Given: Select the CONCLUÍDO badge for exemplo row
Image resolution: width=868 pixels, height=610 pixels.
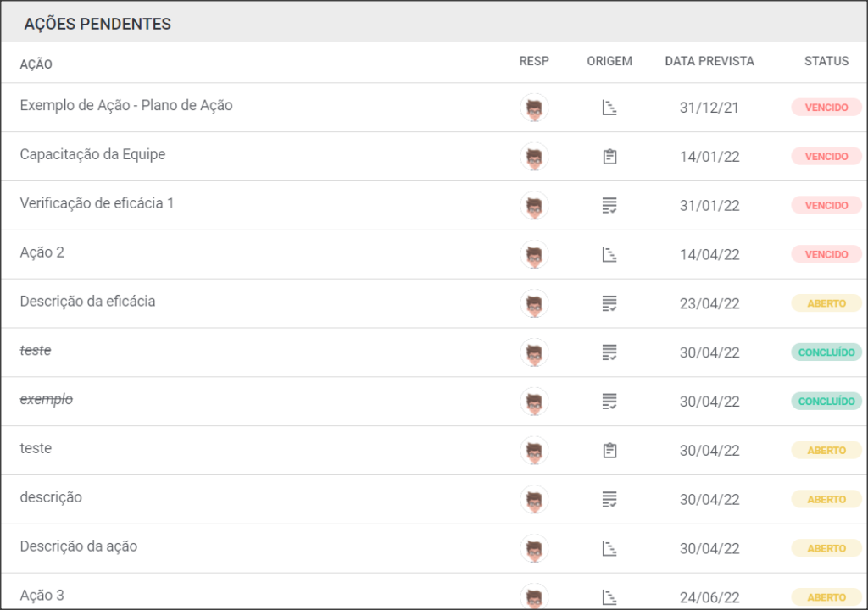Looking at the screenshot, I should click(x=826, y=402).
